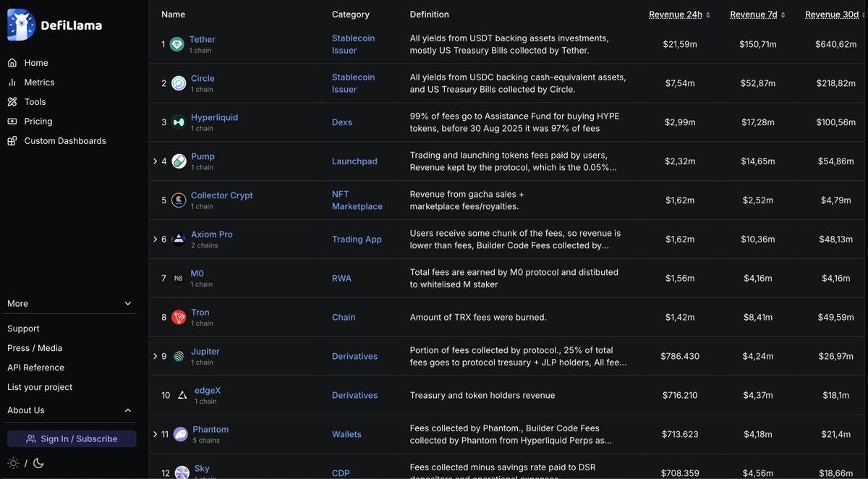Image resolution: width=868 pixels, height=479 pixels.
Task: Click the Home house icon
Action: (12, 63)
